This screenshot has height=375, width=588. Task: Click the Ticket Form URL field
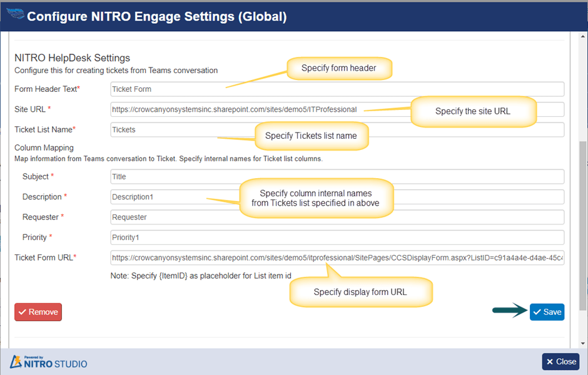pyautogui.click(x=337, y=257)
